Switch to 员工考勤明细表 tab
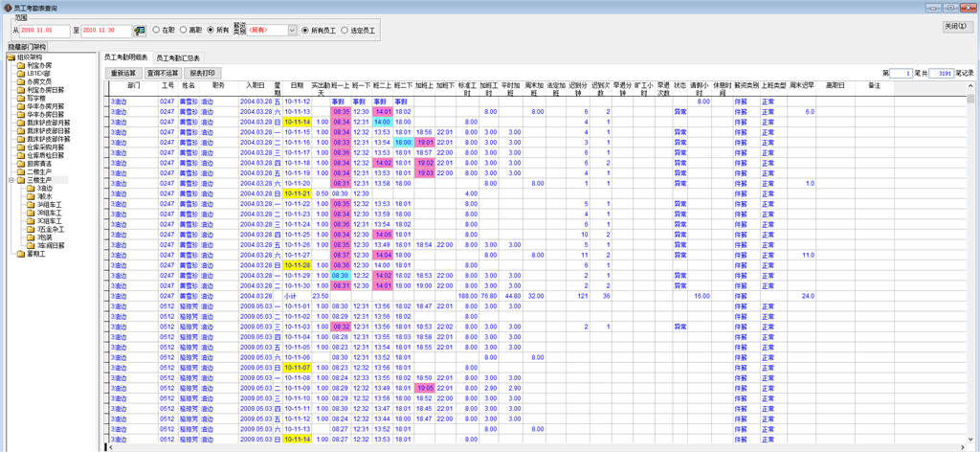This screenshot has height=452, width=980. (126, 57)
